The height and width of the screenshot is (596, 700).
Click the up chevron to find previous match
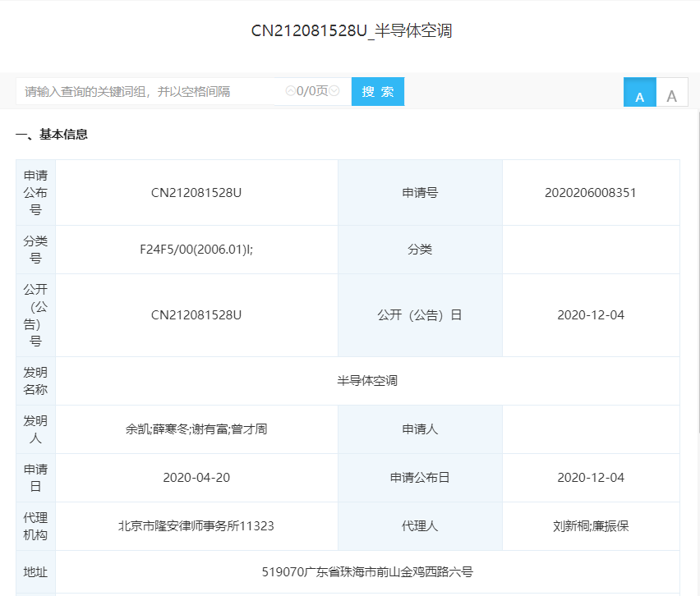point(291,90)
